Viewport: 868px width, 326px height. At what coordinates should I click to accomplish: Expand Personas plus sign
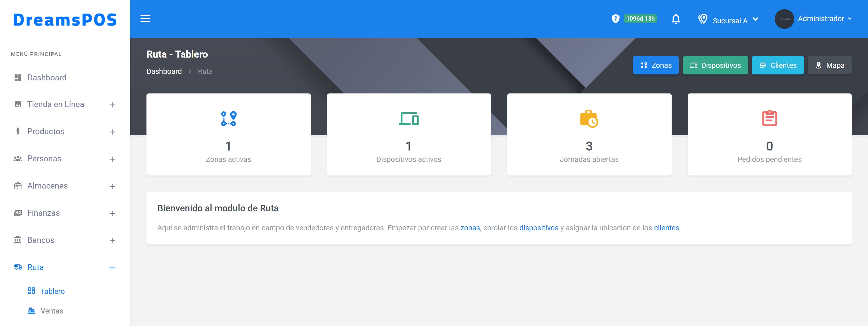pos(112,159)
